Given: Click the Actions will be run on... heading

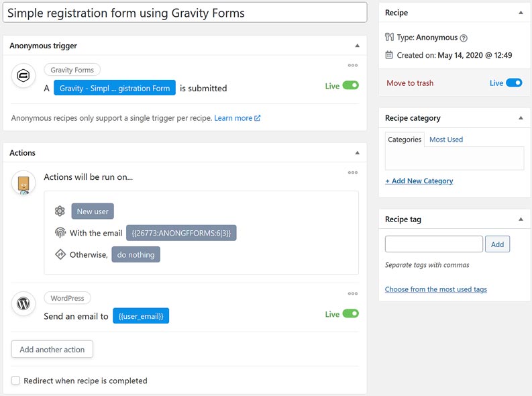Looking at the screenshot, I should click(88, 177).
